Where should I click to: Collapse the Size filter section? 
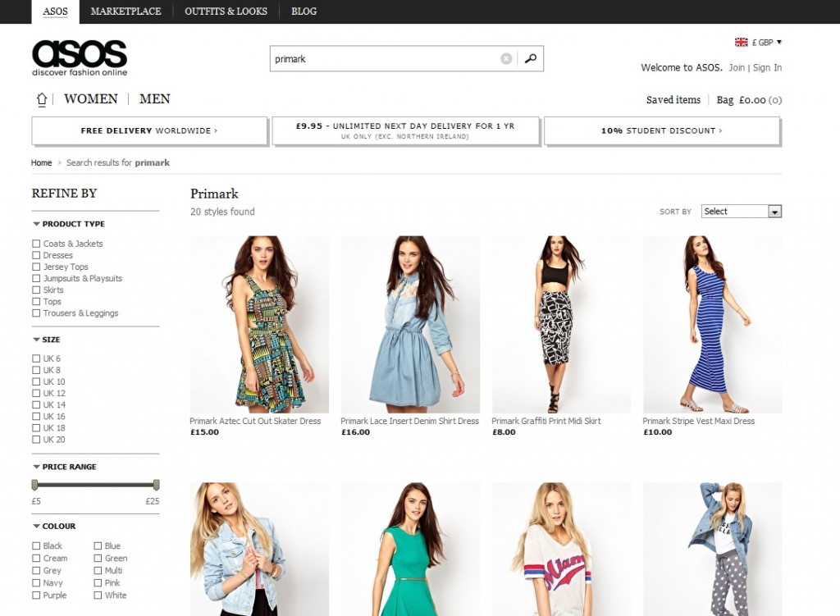[x=37, y=340]
